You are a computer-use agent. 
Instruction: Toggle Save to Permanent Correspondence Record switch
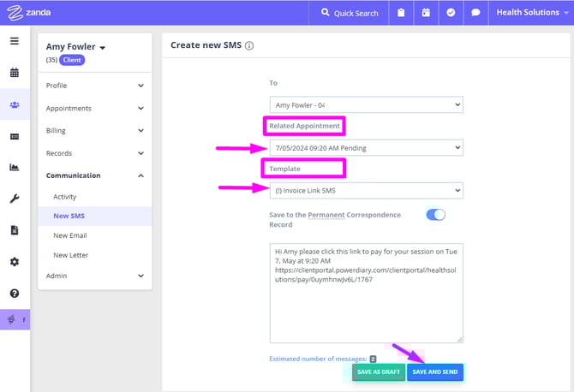point(435,215)
